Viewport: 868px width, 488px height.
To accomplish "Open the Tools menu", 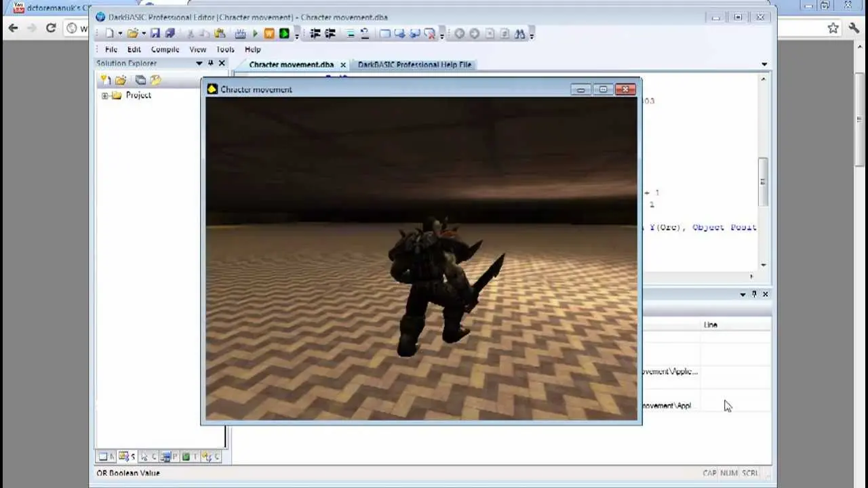I will pyautogui.click(x=225, y=49).
